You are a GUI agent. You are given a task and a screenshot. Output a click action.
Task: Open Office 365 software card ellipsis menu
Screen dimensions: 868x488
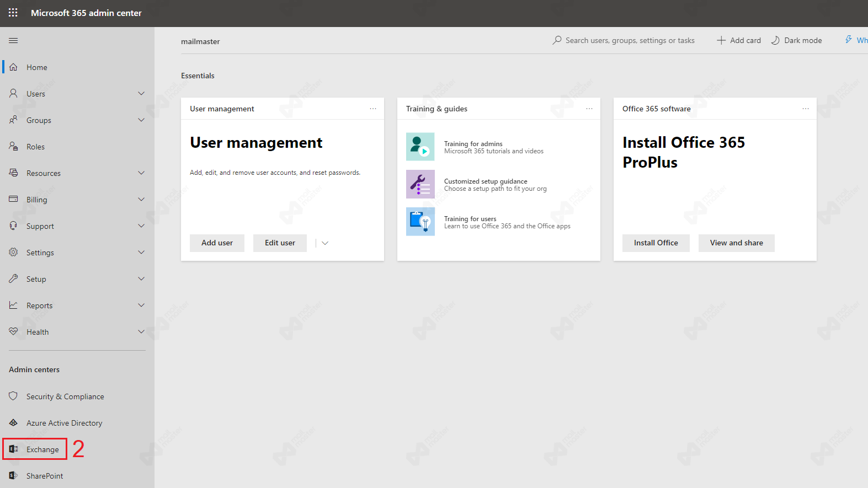tap(806, 109)
